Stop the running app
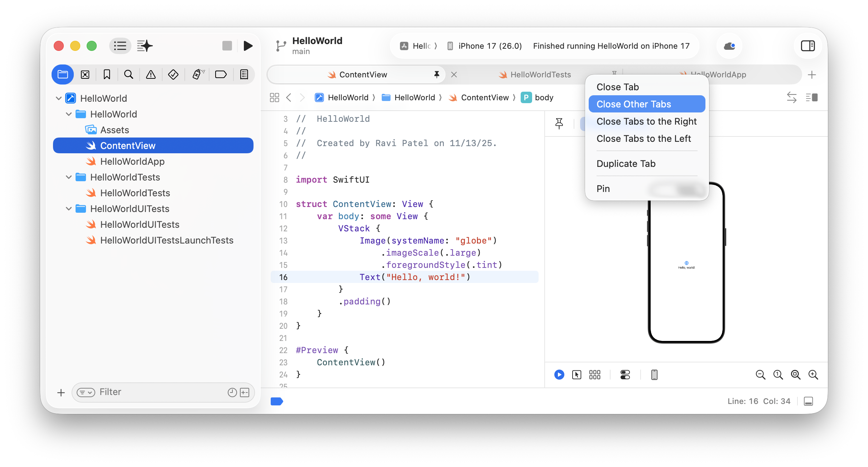 coord(227,46)
